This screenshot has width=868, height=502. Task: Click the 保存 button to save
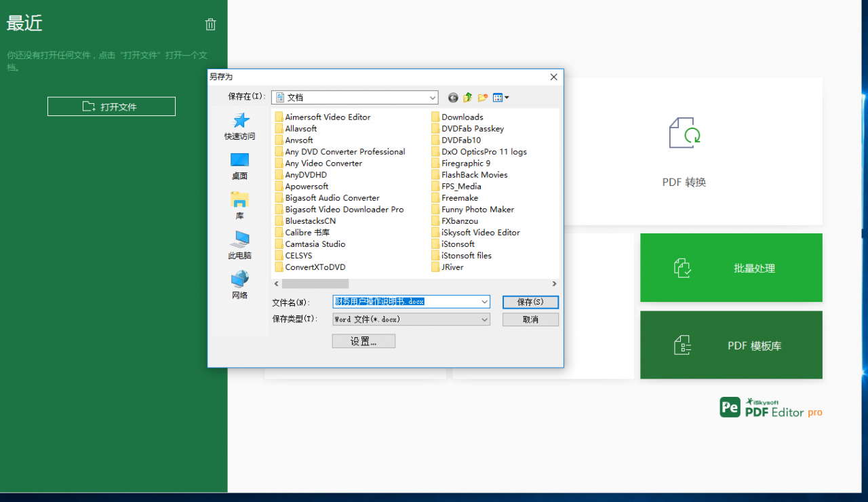point(530,302)
